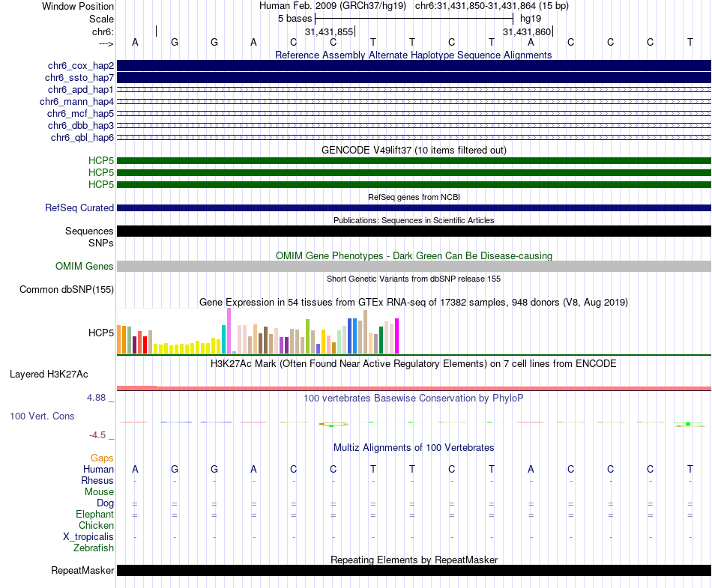The width and height of the screenshot is (712, 588).
Task: Click the chr6_cox_hap2 track label
Action: (x=81, y=66)
